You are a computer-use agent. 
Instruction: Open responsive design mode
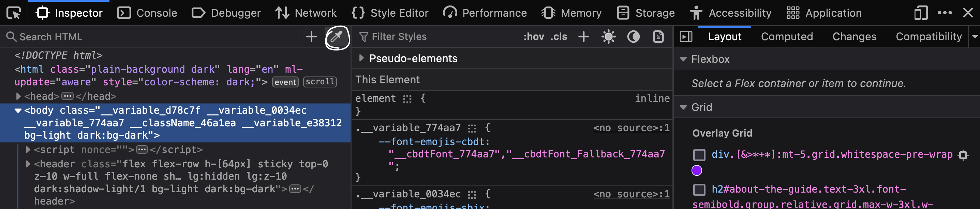[921, 13]
